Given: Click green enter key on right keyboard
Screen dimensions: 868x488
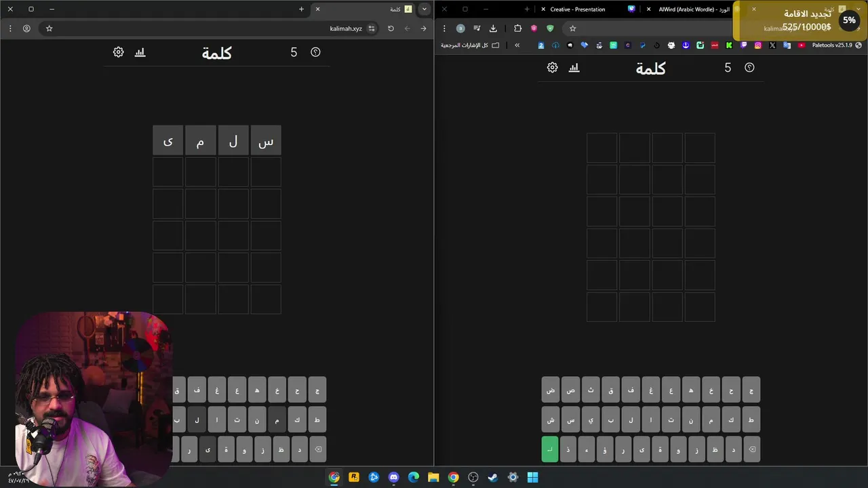Looking at the screenshot, I should 550,449.
